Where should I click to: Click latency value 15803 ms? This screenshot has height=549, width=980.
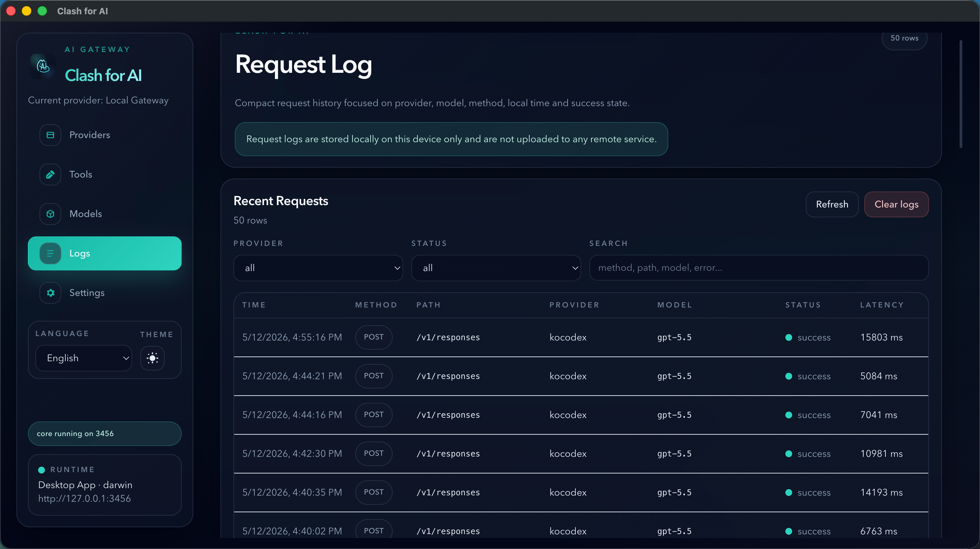point(881,338)
